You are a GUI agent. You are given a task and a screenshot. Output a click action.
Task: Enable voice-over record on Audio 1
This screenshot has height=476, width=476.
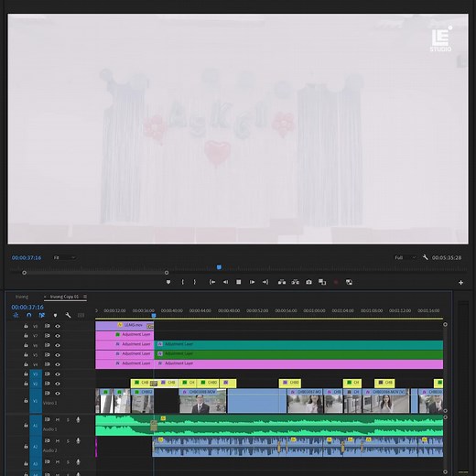coord(78,420)
